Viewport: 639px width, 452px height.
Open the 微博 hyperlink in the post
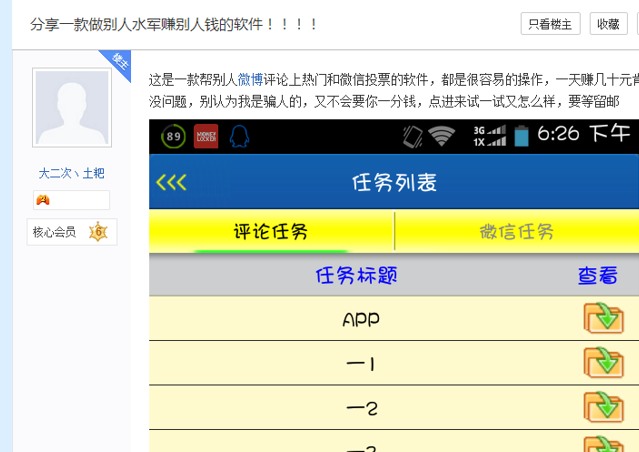pyautogui.click(x=250, y=79)
